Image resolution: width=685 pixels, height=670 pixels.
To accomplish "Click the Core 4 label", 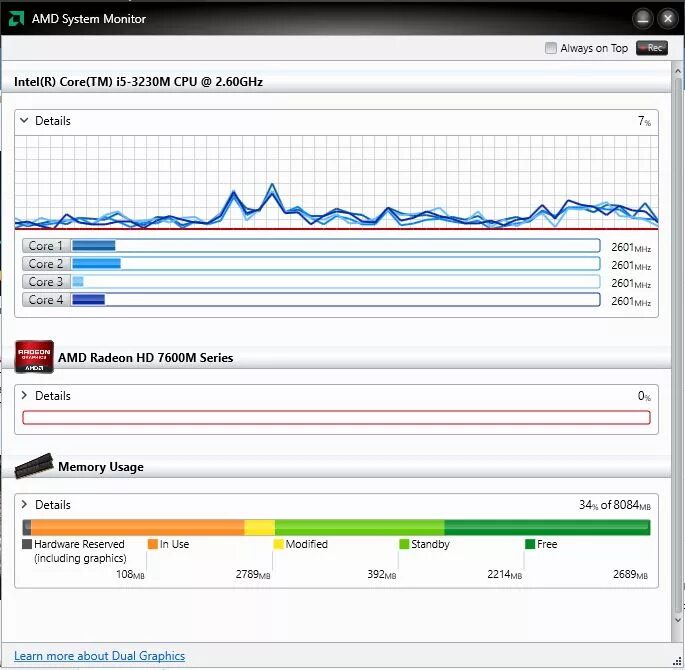I will (x=46, y=300).
